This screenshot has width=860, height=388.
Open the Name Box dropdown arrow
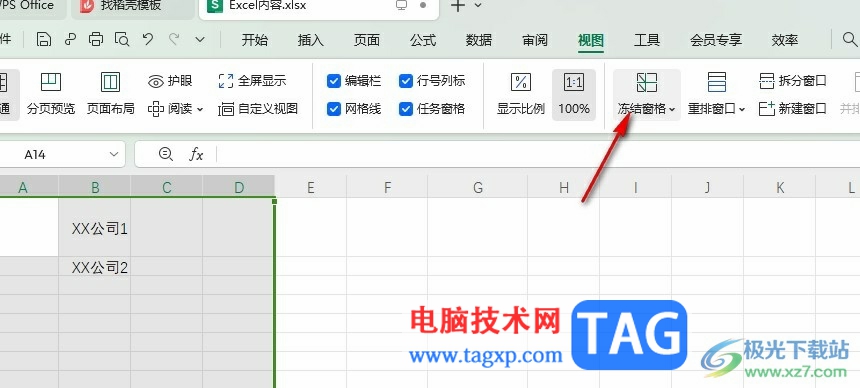point(114,155)
